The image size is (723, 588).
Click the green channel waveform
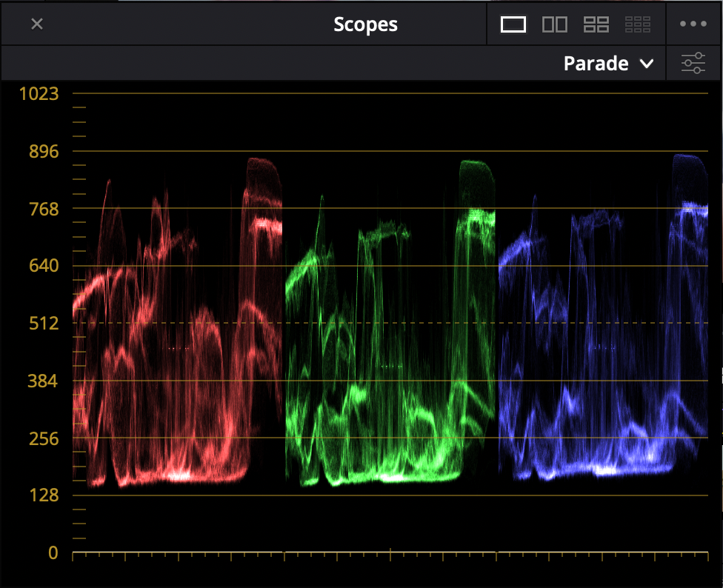pyautogui.click(x=390, y=333)
